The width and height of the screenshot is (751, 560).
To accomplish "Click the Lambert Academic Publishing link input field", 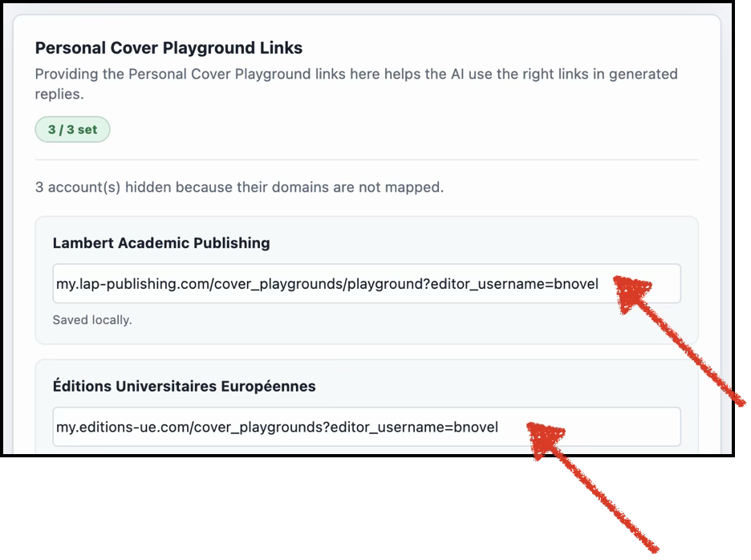I will [367, 283].
